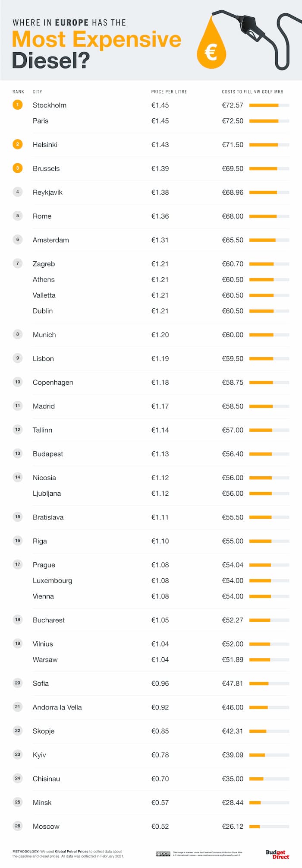
Task: Open the Global Petrol Prices methodology link
Action: tap(71, 852)
